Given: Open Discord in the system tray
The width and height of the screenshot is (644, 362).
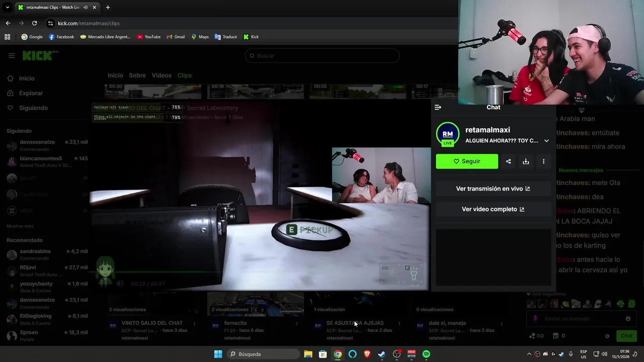Looking at the screenshot, I should [x=545, y=354].
